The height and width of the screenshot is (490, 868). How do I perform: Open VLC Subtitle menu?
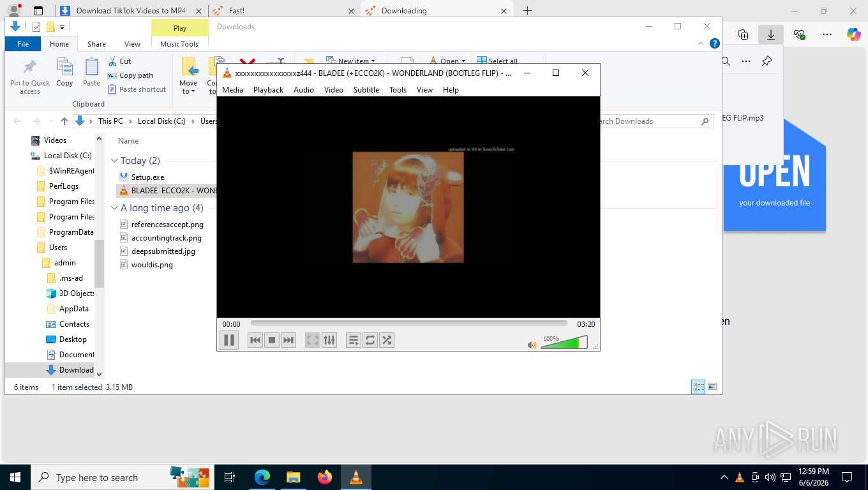[366, 90]
